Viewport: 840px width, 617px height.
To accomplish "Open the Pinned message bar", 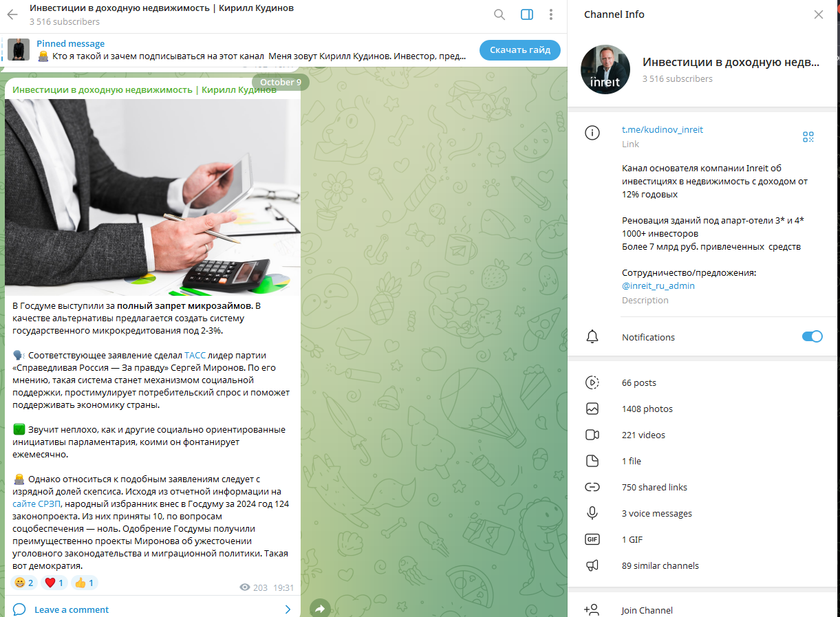I will tap(241, 50).
